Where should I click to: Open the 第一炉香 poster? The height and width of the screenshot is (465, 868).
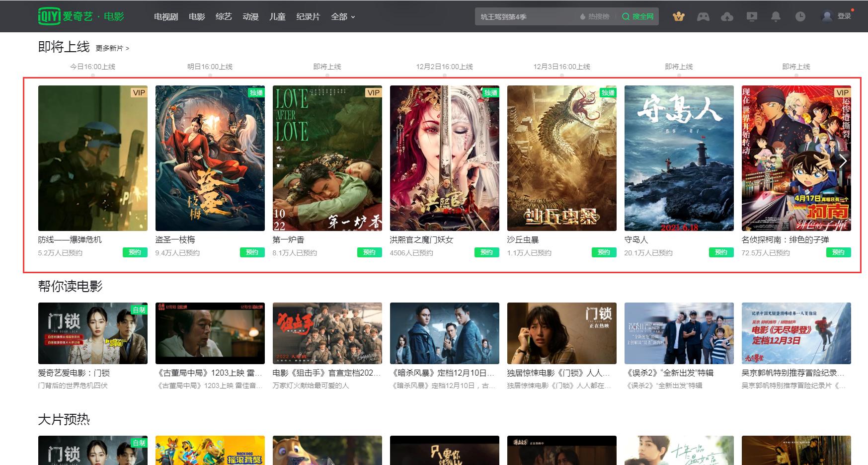327,158
